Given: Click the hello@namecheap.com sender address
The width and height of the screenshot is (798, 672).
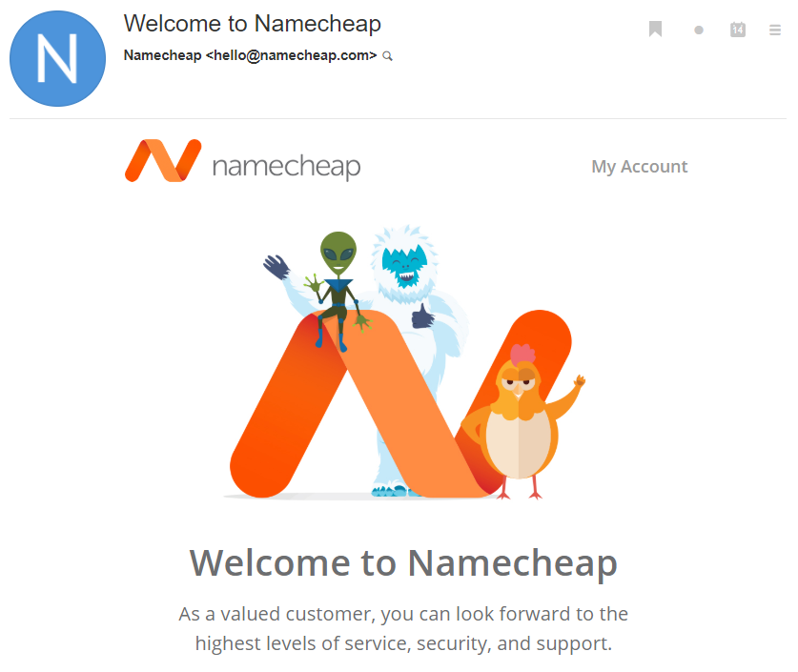Looking at the screenshot, I should [x=291, y=55].
